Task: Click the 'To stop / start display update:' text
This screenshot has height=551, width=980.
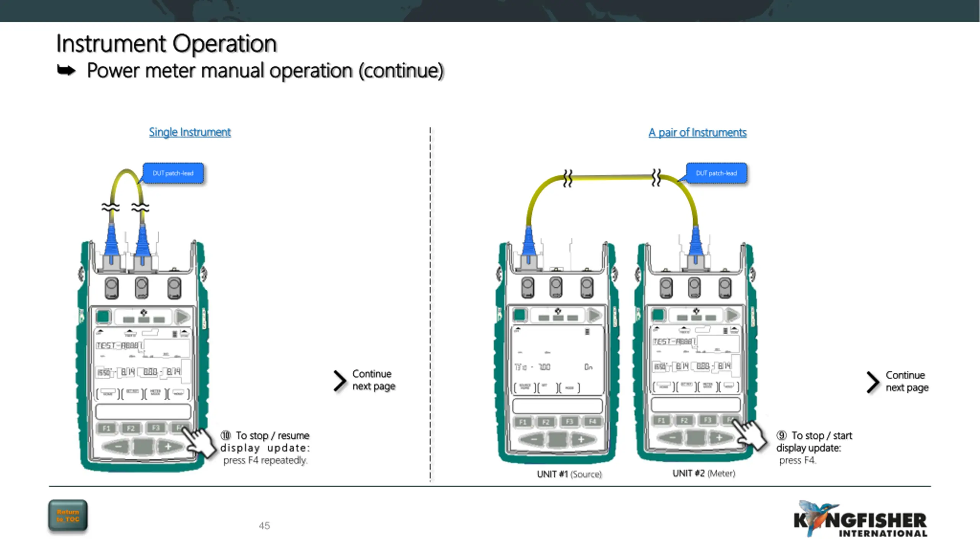Action: 814,442
